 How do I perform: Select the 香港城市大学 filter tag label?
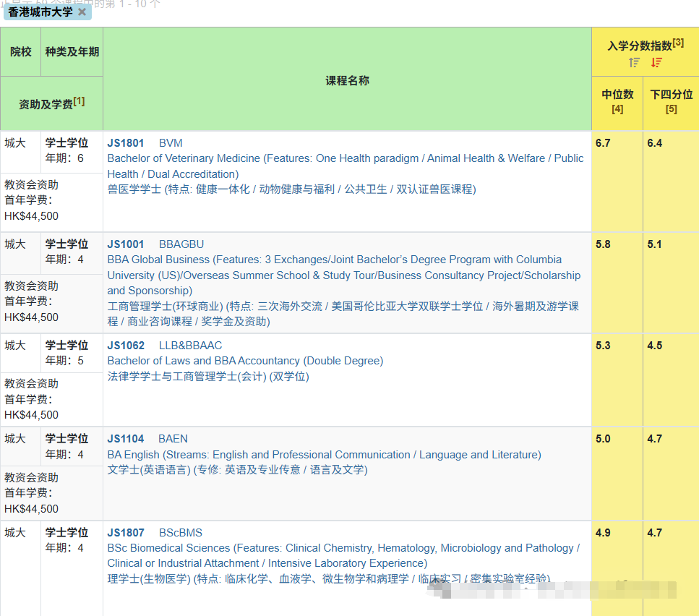[x=40, y=12]
